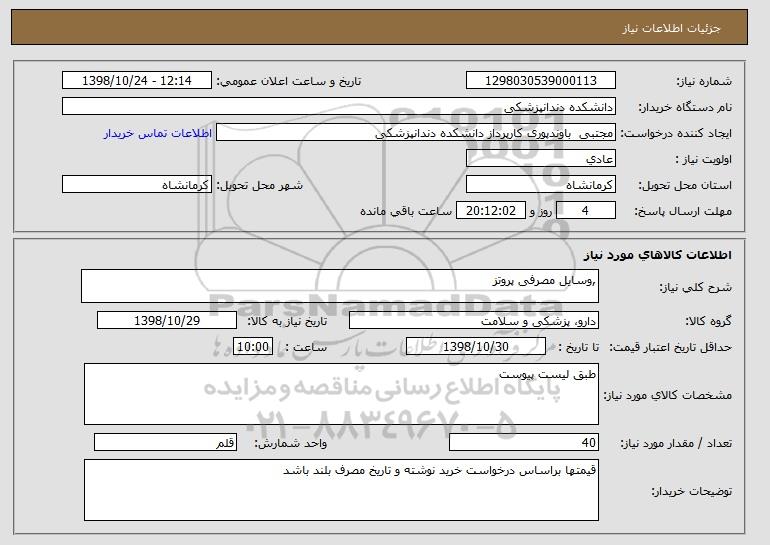This screenshot has height=545, width=770.
Task: Click the buyer organization field دانشکده دندانپزشکی
Action: coord(339,107)
